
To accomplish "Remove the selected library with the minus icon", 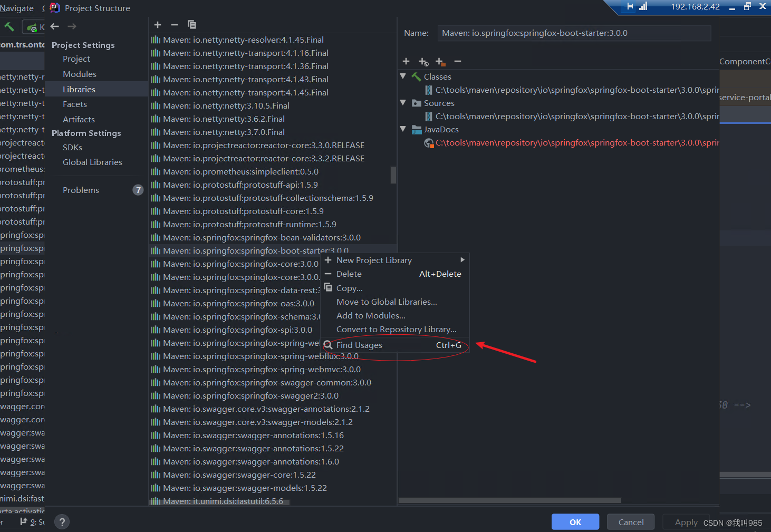I will [175, 25].
